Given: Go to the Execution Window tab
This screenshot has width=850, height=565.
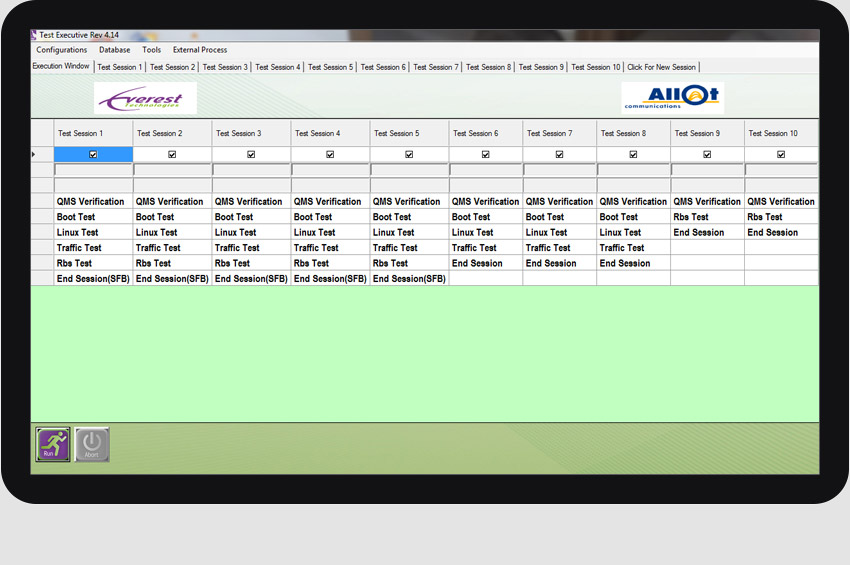Looking at the screenshot, I should (x=61, y=67).
